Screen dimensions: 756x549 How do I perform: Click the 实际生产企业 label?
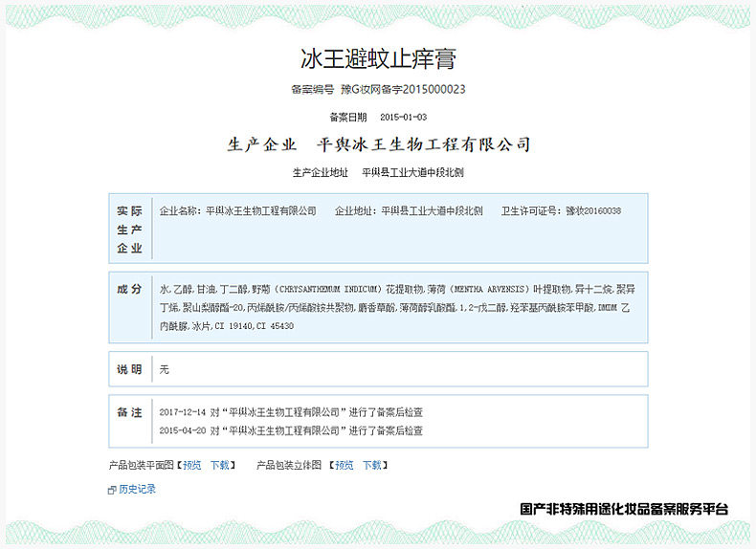(x=130, y=230)
